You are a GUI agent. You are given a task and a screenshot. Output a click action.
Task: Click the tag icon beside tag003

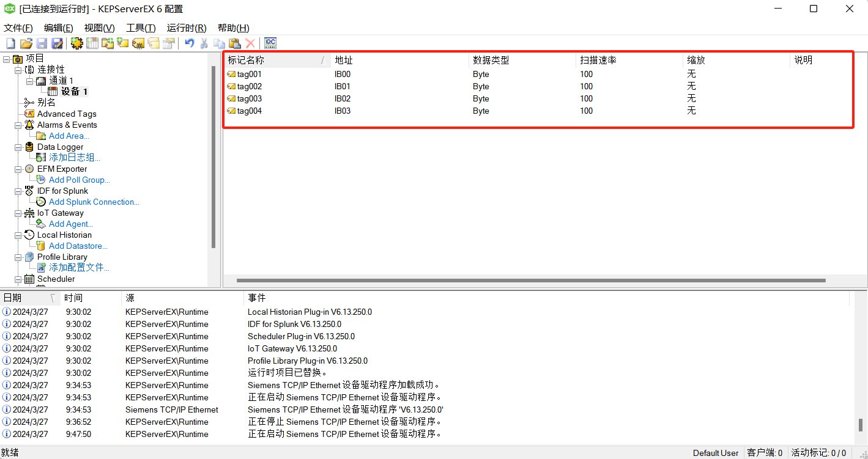[231, 98]
